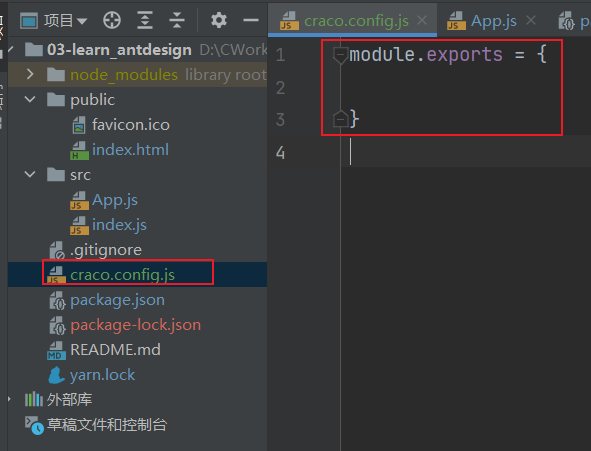
Task: Expand the node_modules folder chevron
Action: point(30,75)
